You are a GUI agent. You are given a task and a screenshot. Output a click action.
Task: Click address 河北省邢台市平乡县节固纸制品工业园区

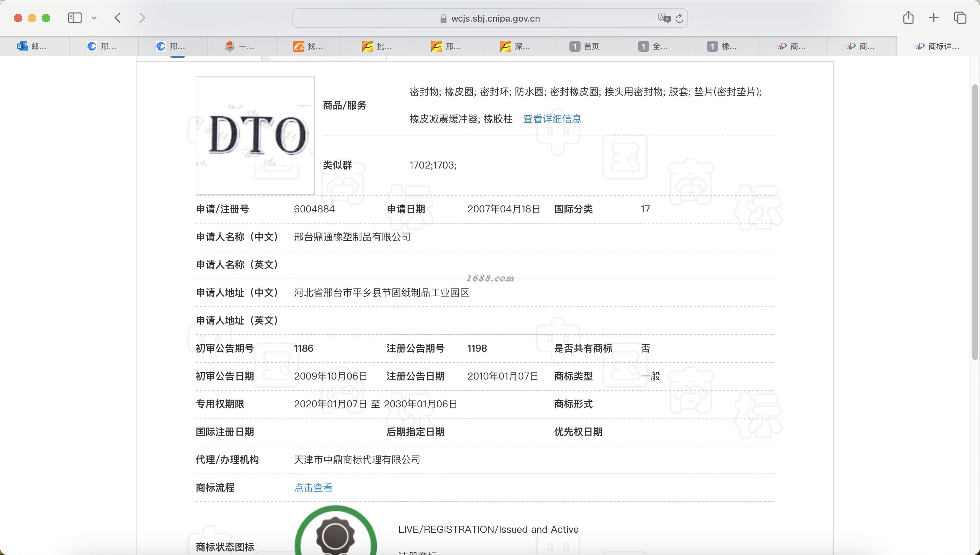tap(382, 293)
